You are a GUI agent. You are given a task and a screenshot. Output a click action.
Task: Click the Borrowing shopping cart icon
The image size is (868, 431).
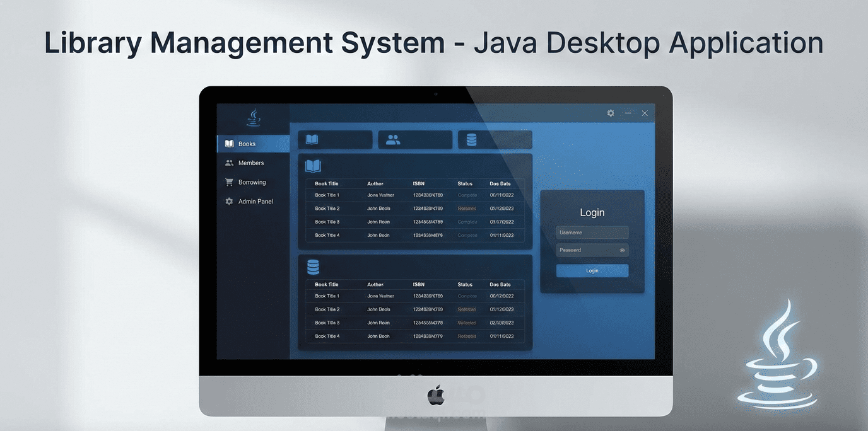click(x=228, y=181)
